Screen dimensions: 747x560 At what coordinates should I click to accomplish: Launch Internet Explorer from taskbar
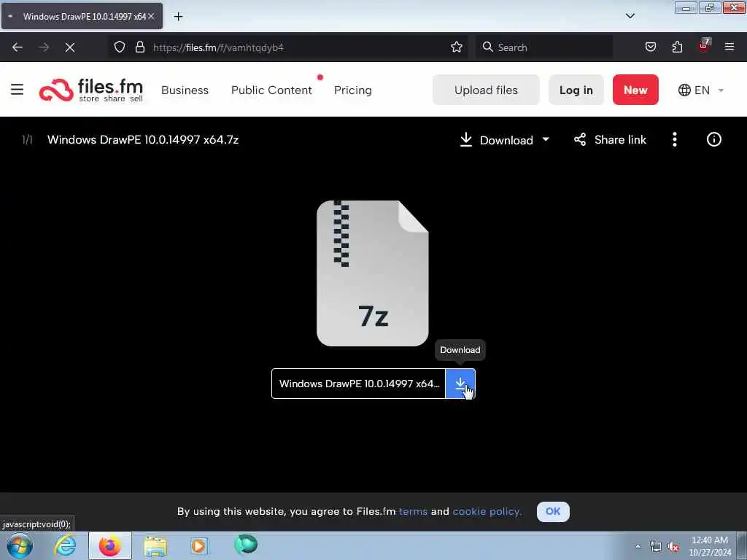[x=65, y=545]
